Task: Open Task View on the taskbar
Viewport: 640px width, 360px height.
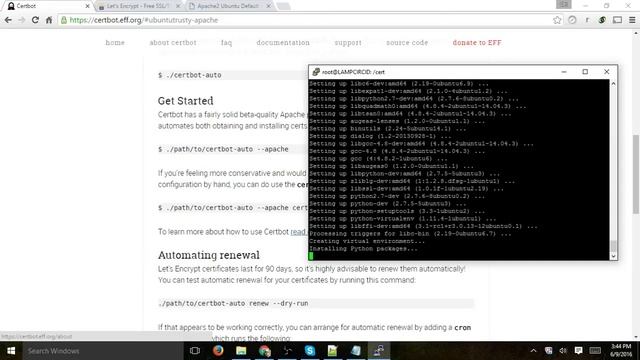Action: (x=195, y=351)
